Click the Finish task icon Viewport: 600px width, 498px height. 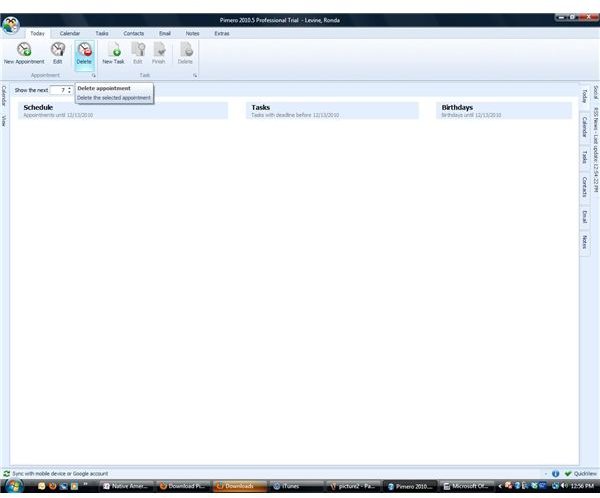tap(159, 49)
